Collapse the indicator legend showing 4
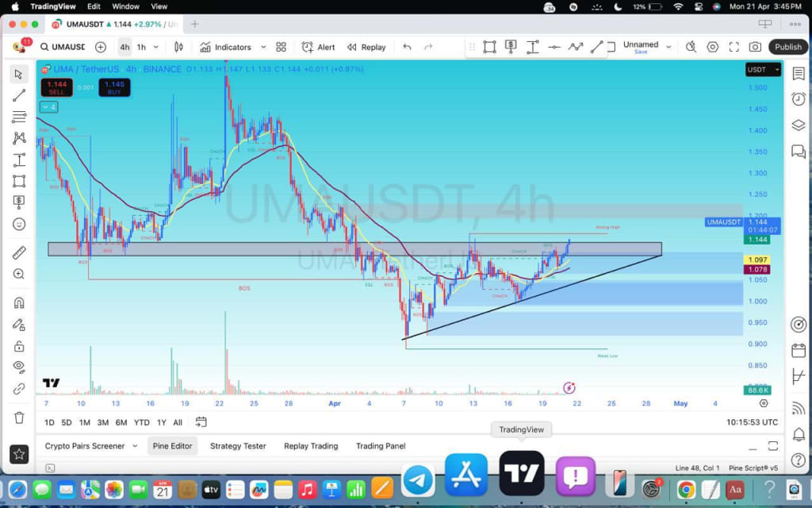The image size is (812, 508). (x=48, y=107)
